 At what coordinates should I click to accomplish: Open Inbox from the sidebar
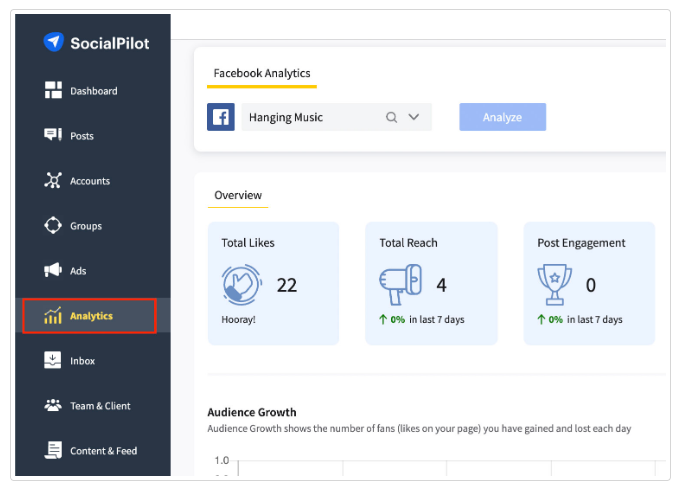(82, 361)
